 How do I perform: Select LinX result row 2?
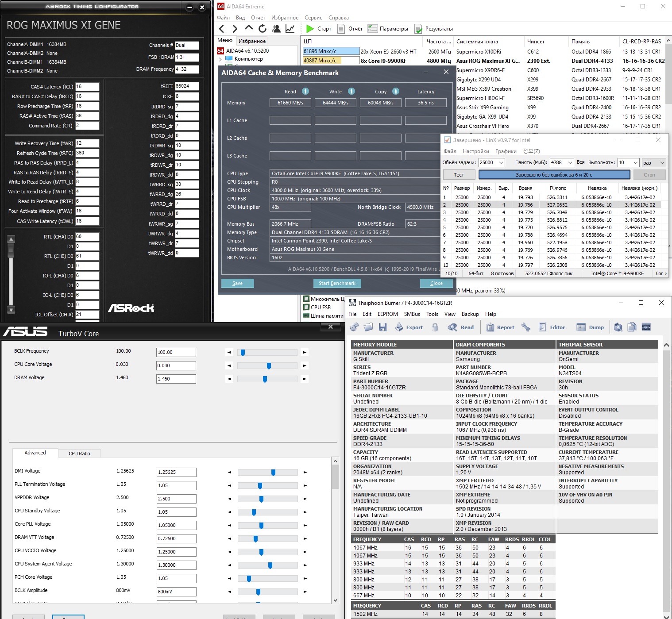(552, 205)
